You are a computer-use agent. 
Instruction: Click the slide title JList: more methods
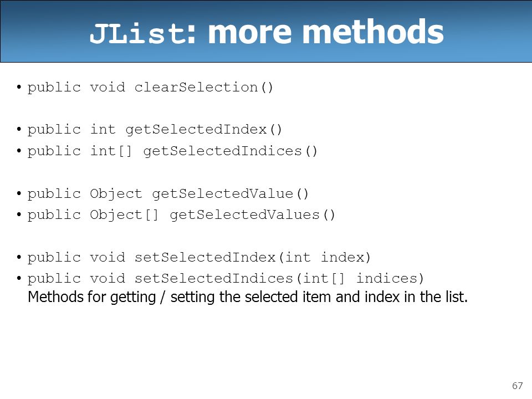[267, 32]
